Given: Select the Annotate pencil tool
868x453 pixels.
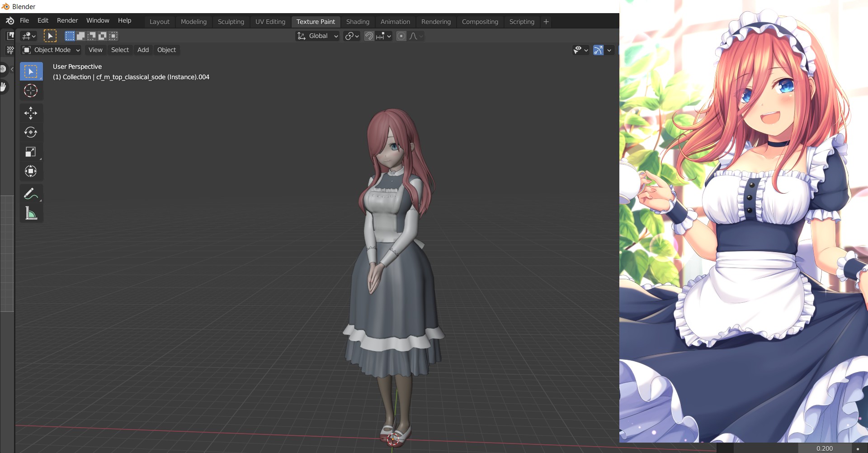Looking at the screenshot, I should (31, 194).
